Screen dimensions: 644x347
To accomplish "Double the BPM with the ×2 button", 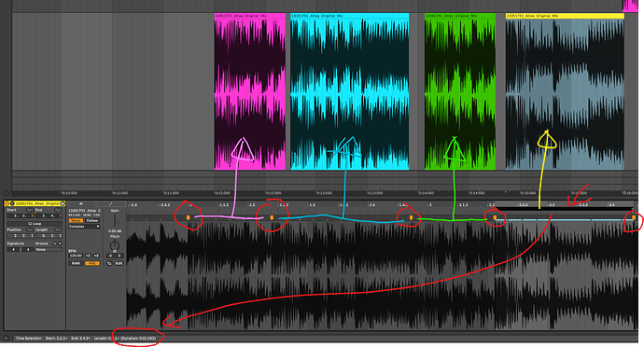I will [x=96, y=256].
